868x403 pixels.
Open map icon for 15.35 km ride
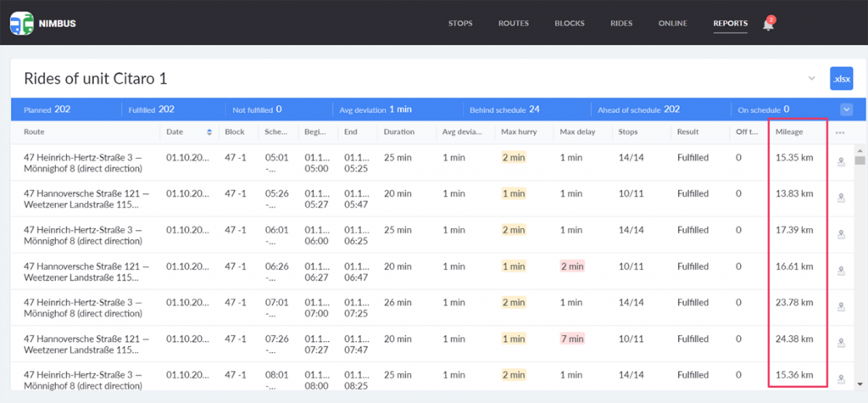click(841, 162)
